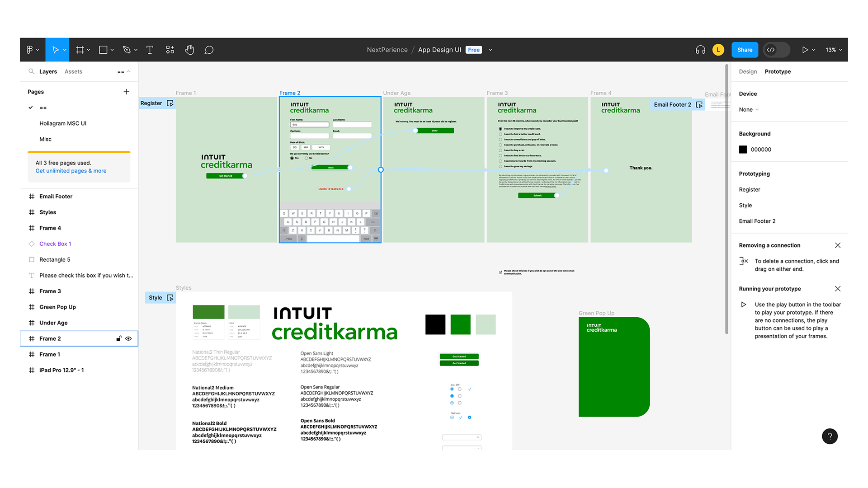868x488 pixels.
Task: Click the yellow L user avatar
Action: point(718,50)
